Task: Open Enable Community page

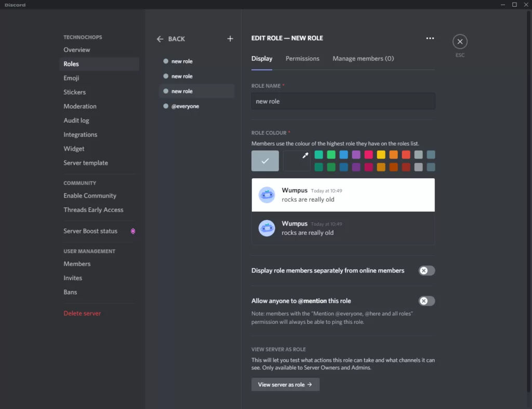Action: 99,195
